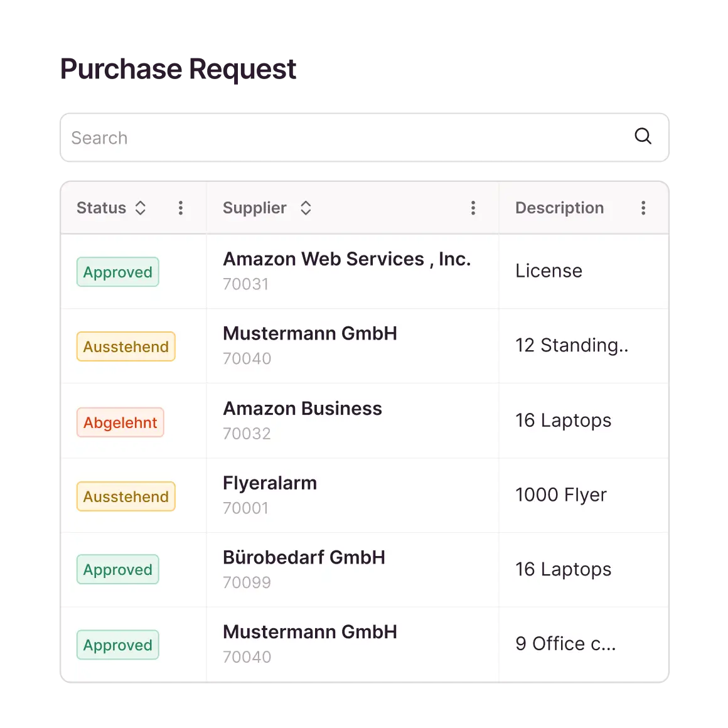This screenshot has height=728, width=728.
Task: Focus the Search input field
Action: point(345,138)
